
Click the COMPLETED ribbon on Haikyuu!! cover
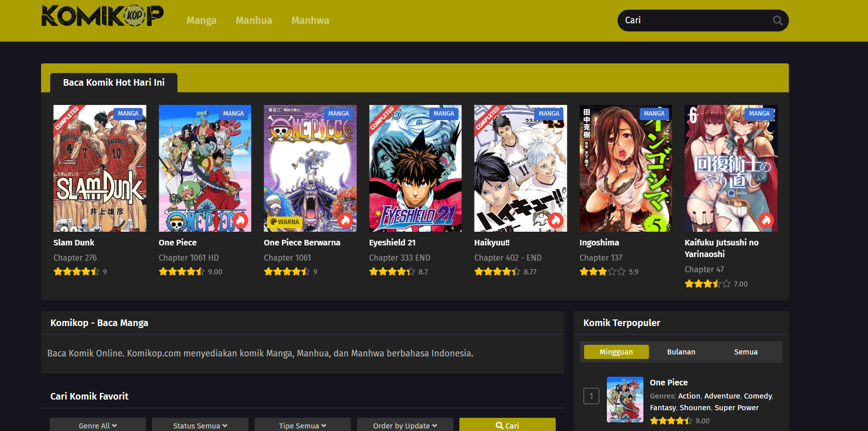(x=488, y=118)
